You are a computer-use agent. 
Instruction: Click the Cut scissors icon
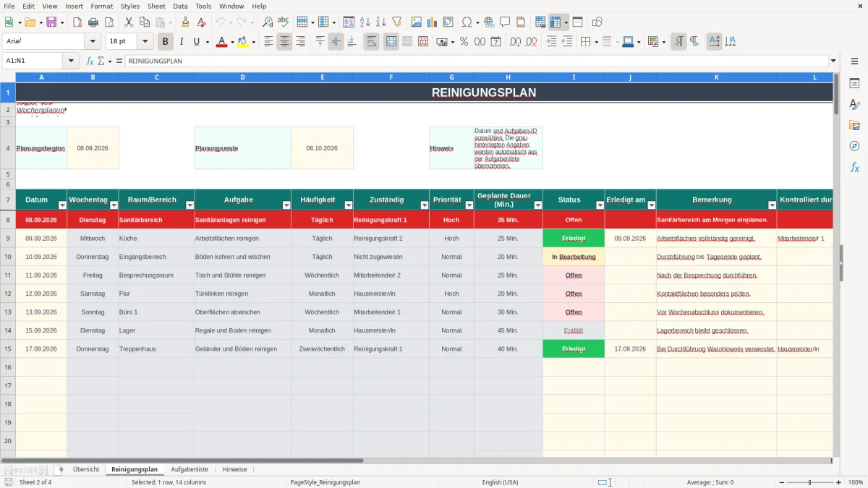tap(129, 22)
